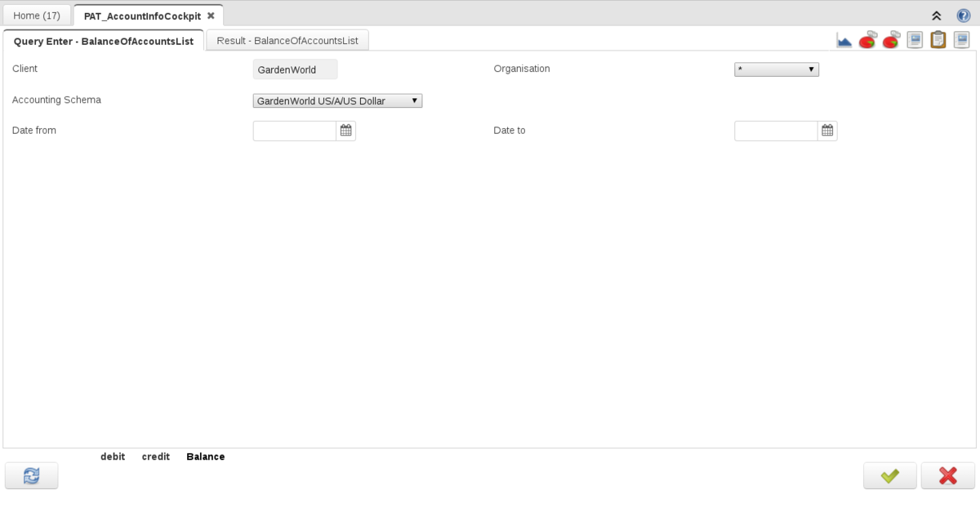Expand the Accounting Schema dropdown
Image resolution: width=980 pixels, height=517 pixels.
[x=337, y=101]
